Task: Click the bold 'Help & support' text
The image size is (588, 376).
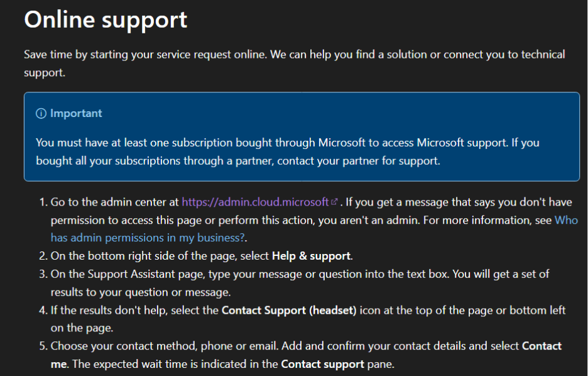Action: 311,256
